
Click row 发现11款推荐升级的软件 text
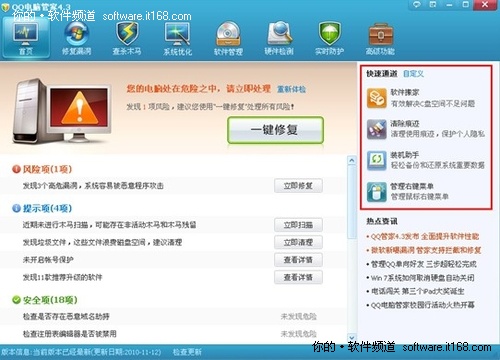[62, 277]
